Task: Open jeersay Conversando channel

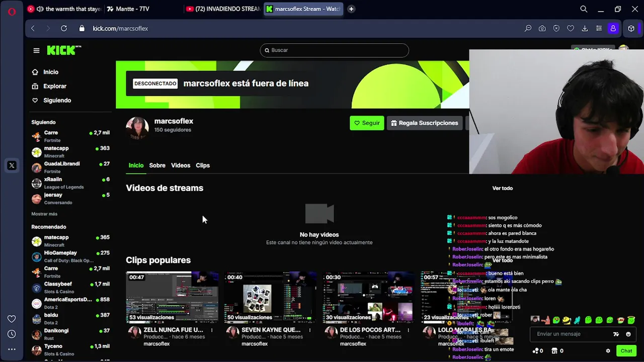Action: pos(70,199)
